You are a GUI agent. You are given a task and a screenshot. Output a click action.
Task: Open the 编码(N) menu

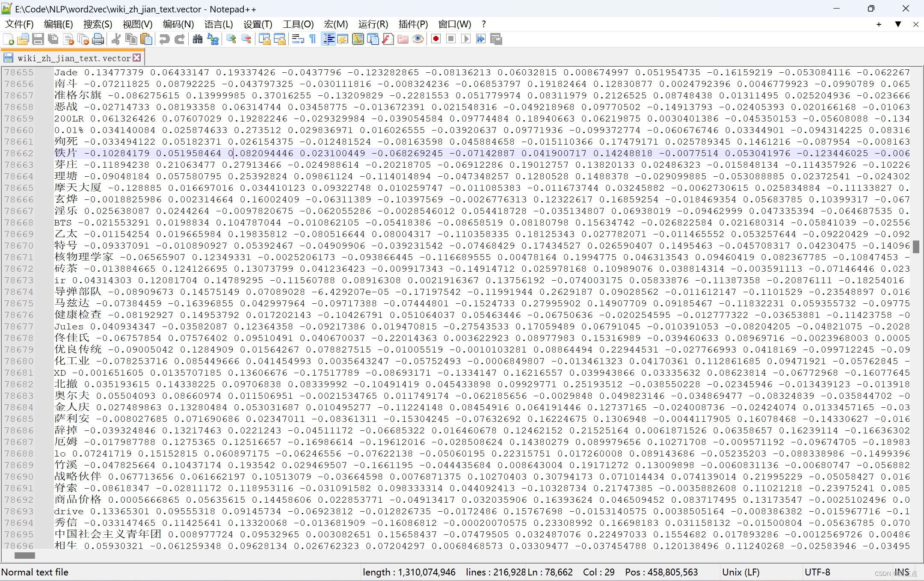[178, 24]
